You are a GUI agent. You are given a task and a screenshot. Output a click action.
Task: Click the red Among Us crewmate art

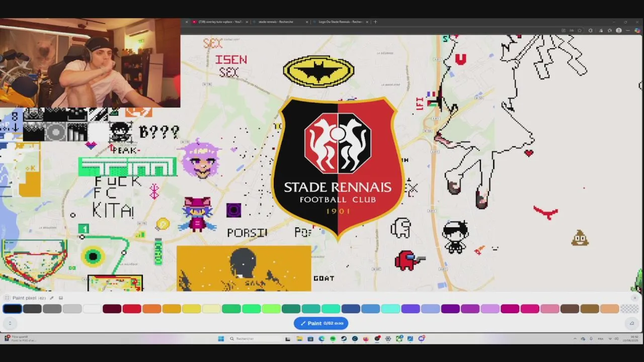click(x=410, y=260)
